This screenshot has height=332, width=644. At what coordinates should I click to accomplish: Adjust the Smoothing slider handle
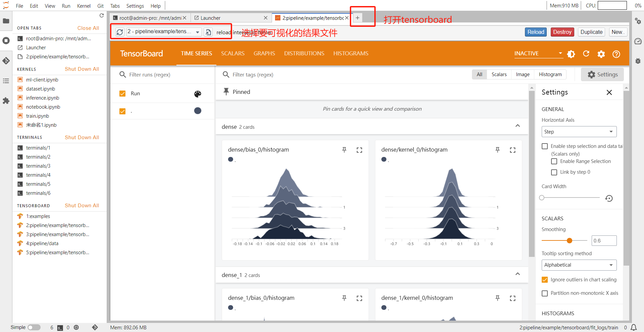pyautogui.click(x=570, y=240)
